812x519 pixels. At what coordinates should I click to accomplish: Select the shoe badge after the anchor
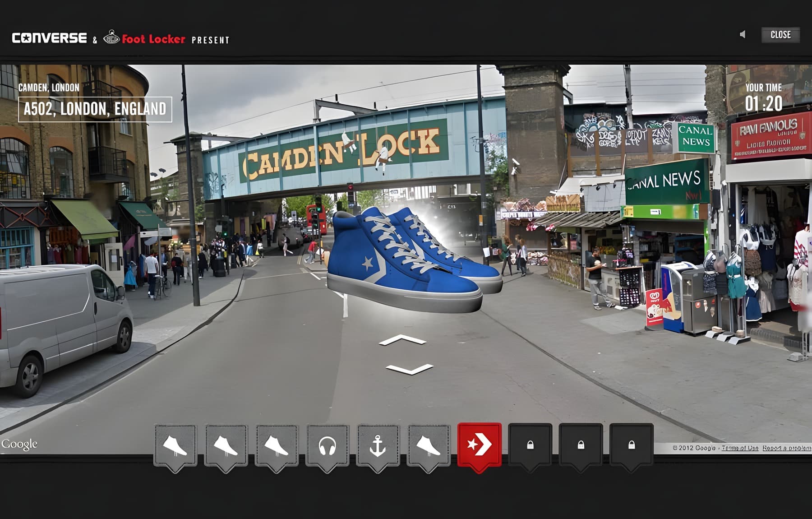click(428, 447)
